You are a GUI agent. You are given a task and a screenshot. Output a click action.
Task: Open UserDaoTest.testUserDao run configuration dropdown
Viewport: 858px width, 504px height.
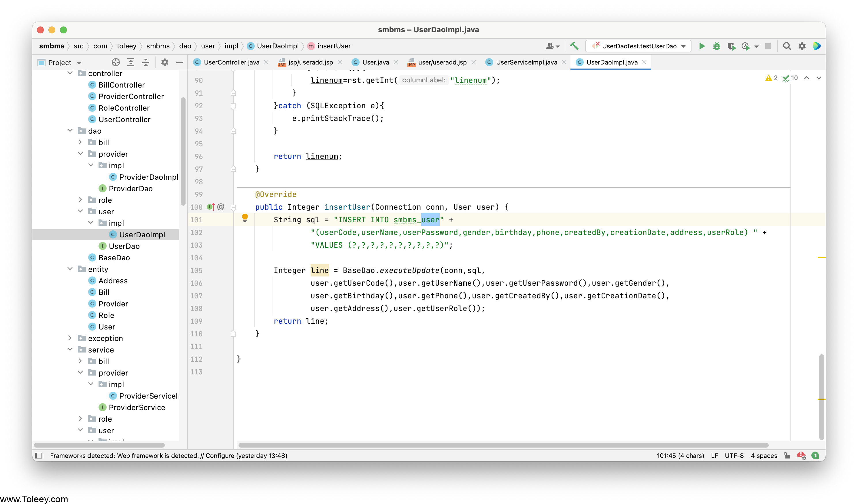(638, 46)
